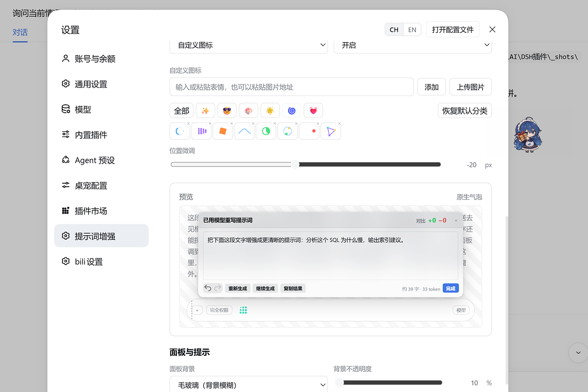Click 恢复默认分类 button
The width and height of the screenshot is (588, 392).
pos(465,111)
